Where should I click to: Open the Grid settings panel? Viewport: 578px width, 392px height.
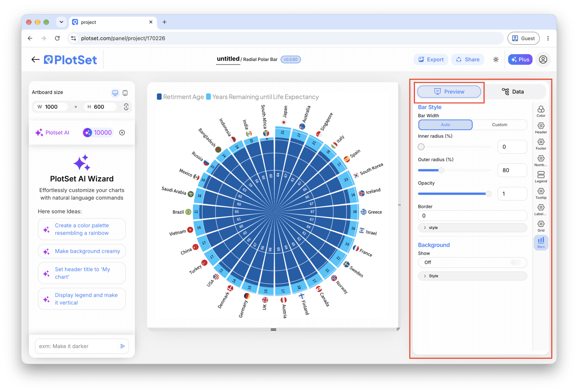point(541,226)
